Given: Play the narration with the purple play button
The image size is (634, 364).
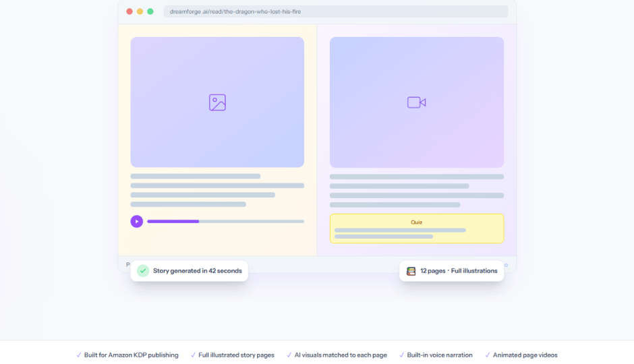Looking at the screenshot, I should click(137, 221).
